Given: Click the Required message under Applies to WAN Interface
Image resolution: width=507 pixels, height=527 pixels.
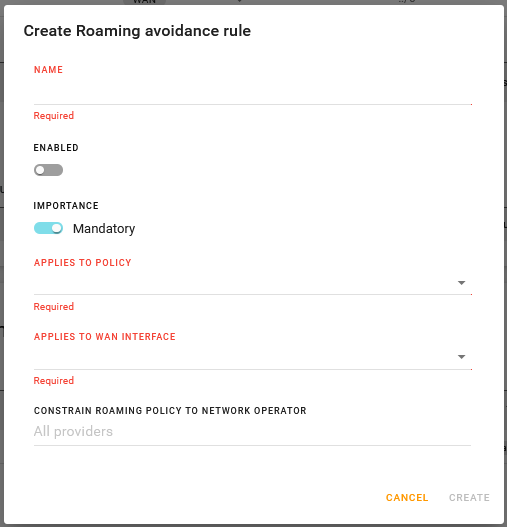Looking at the screenshot, I should click(x=54, y=380).
